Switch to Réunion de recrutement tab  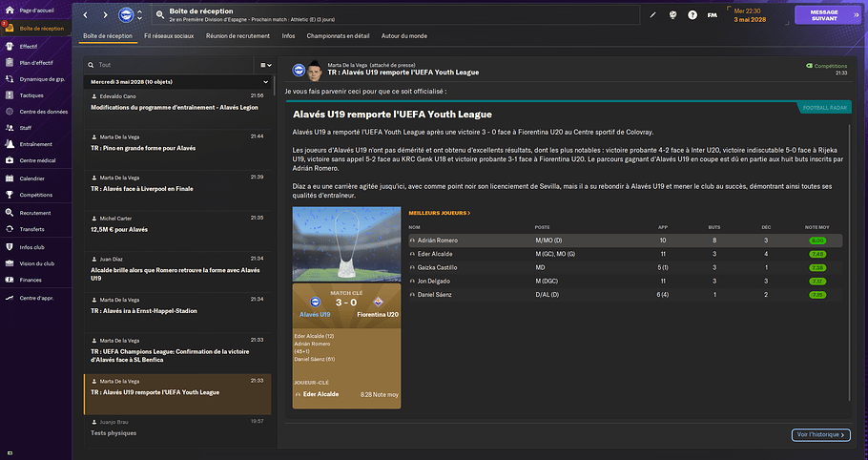click(238, 36)
